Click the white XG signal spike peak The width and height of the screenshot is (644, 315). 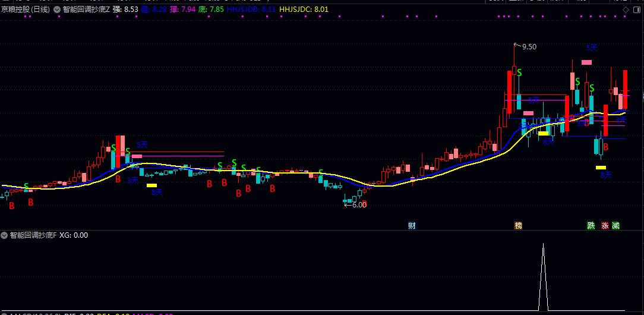click(542, 245)
